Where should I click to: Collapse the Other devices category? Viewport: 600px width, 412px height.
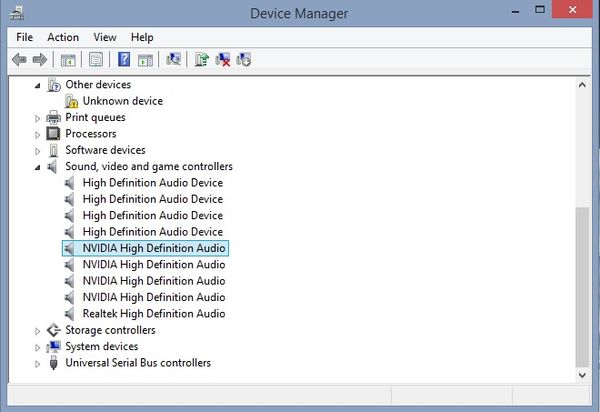pyautogui.click(x=38, y=85)
